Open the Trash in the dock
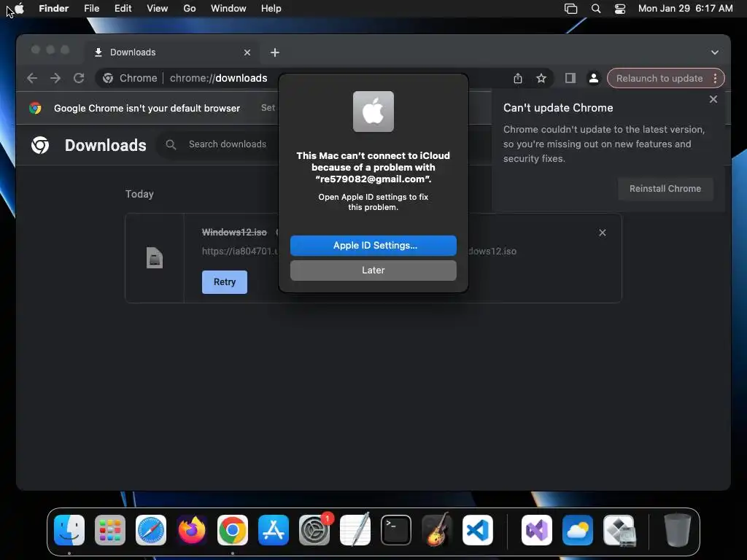Screen dimensions: 747x560 (x=677, y=530)
